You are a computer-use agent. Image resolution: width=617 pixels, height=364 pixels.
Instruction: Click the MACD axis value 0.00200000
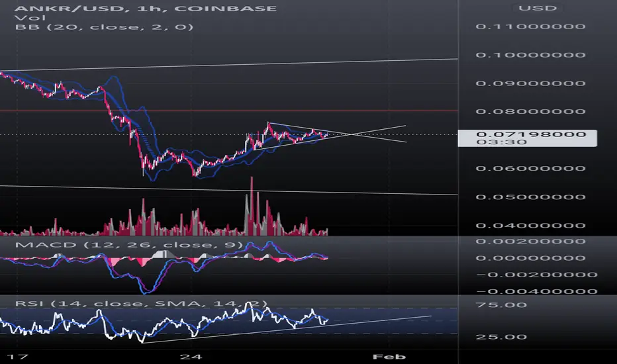pyautogui.click(x=530, y=241)
